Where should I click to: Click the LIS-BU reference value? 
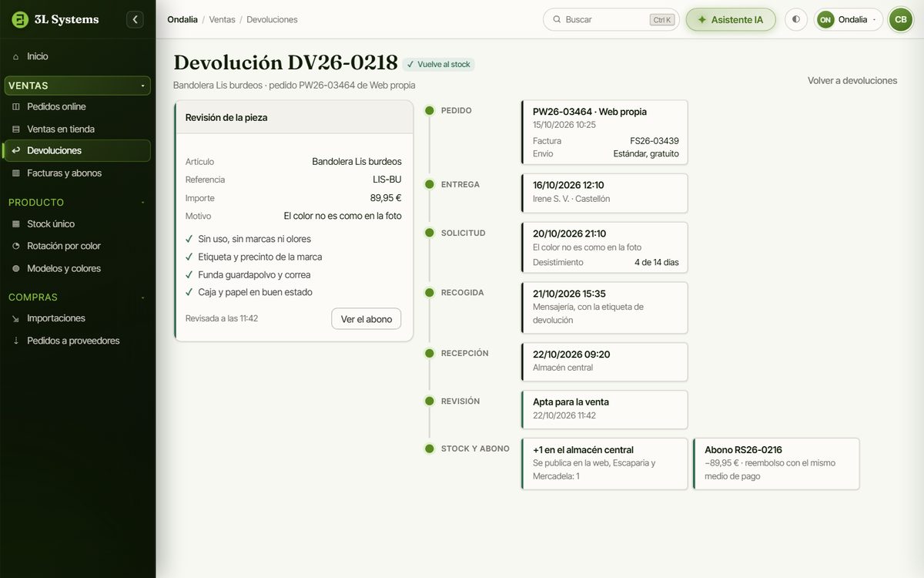387,180
